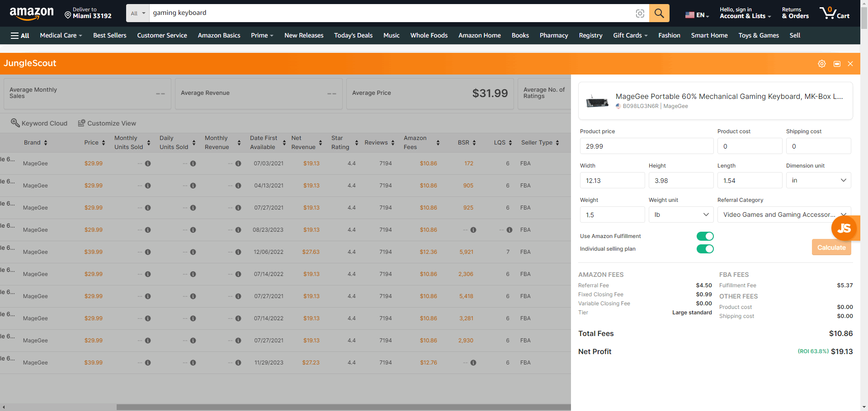The image size is (868, 411).
Task: Open Today's Deals
Action: click(353, 36)
